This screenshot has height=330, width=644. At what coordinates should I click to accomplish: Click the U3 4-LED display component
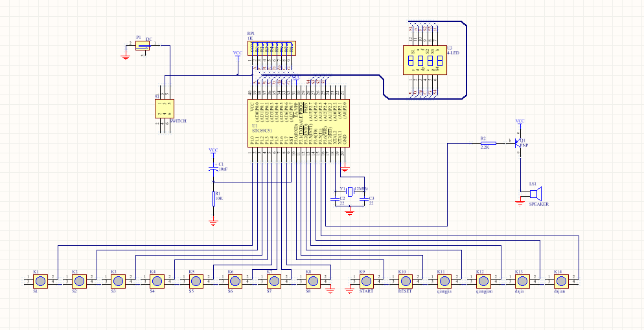[x=424, y=60]
